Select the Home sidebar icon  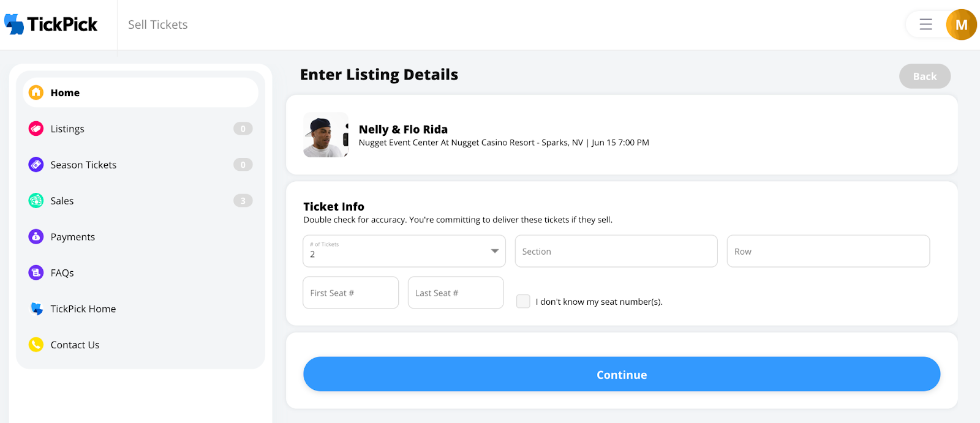click(x=36, y=92)
